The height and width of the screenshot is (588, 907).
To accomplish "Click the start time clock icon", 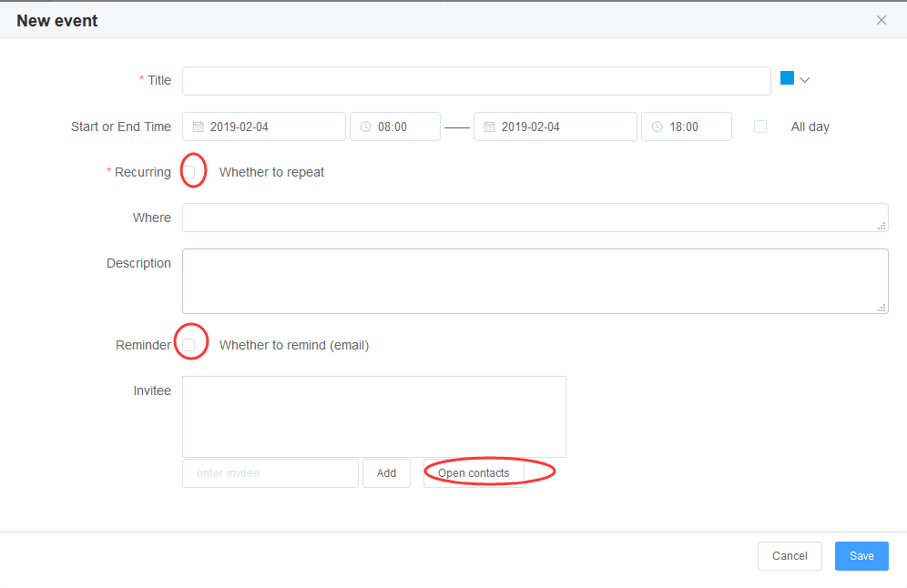I will (365, 127).
